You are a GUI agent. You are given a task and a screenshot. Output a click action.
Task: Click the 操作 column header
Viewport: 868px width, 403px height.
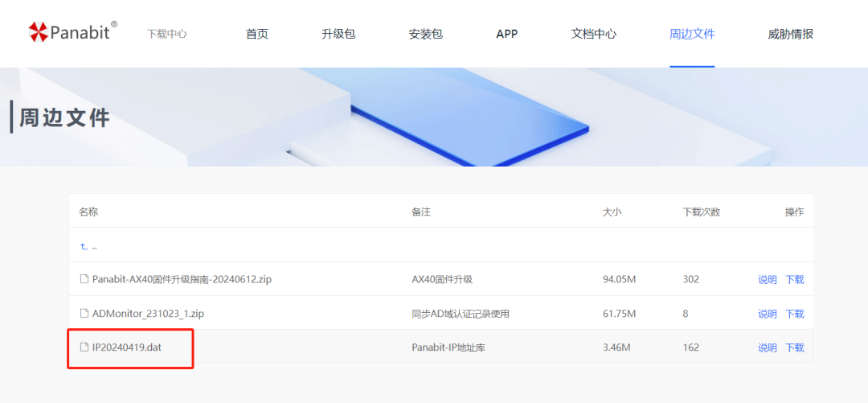[x=794, y=212]
